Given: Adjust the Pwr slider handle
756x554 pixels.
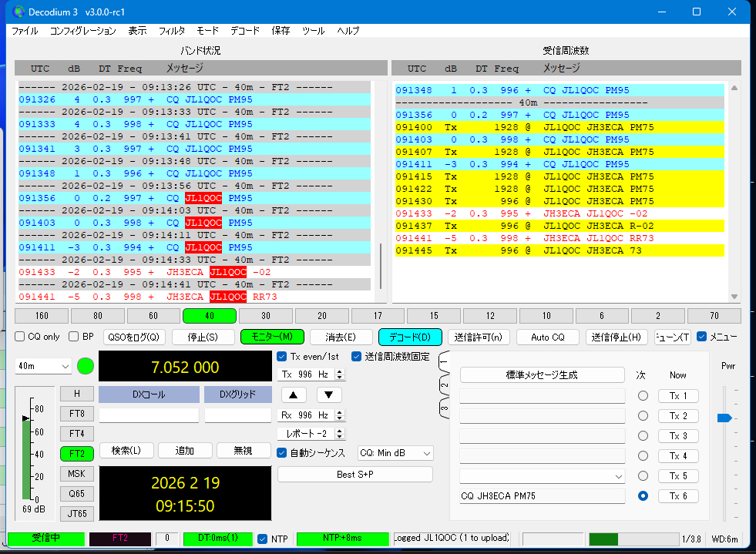Looking at the screenshot, I should (x=724, y=418).
